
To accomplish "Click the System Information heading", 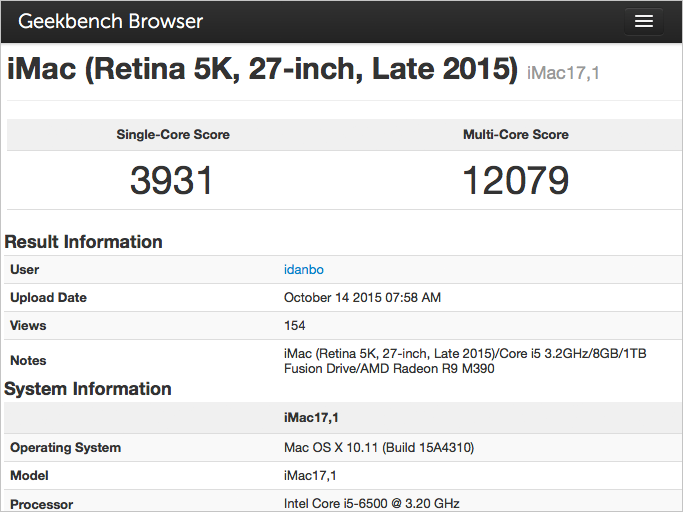I will (x=88, y=389).
